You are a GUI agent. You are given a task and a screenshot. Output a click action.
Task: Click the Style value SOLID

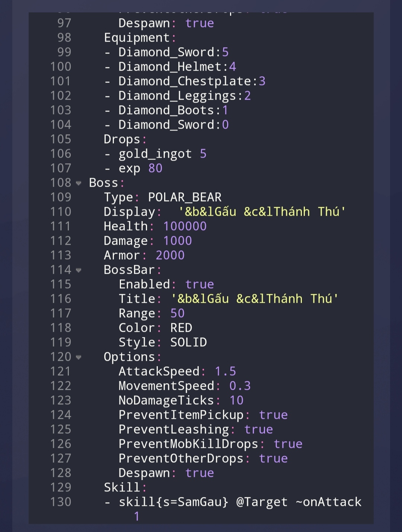(x=188, y=342)
